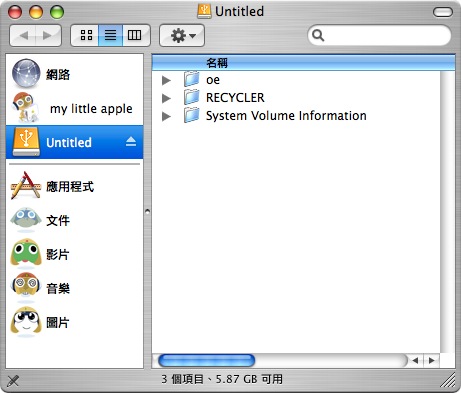Click the oe file name
Image resolution: width=461 pixels, height=393 pixels.
pos(213,80)
